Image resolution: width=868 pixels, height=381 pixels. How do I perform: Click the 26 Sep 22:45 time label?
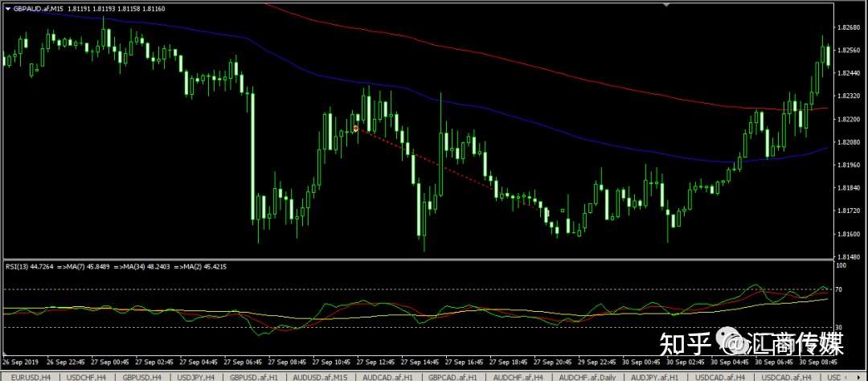click(67, 363)
